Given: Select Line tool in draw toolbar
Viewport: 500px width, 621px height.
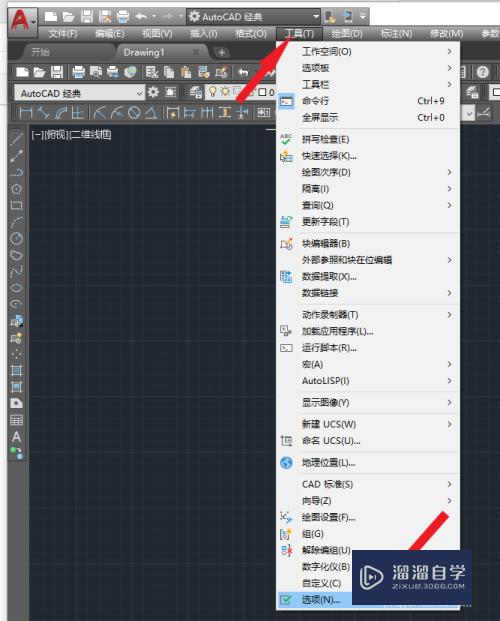Looking at the screenshot, I should (16, 139).
